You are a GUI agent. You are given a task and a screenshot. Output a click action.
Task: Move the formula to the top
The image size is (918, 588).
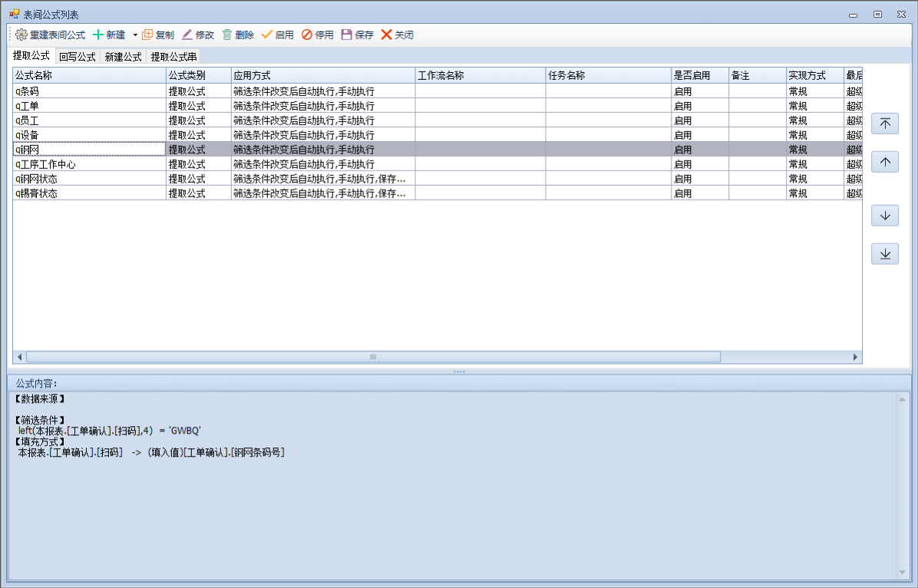pyautogui.click(x=885, y=124)
